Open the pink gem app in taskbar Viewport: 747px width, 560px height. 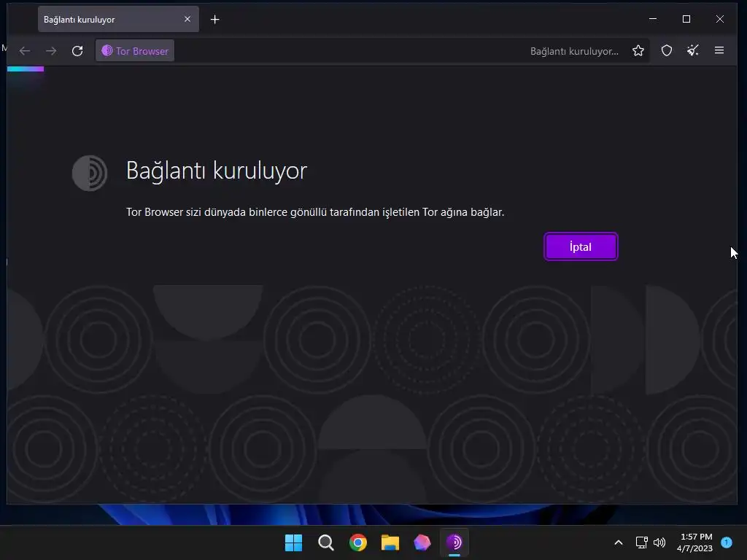tap(422, 542)
